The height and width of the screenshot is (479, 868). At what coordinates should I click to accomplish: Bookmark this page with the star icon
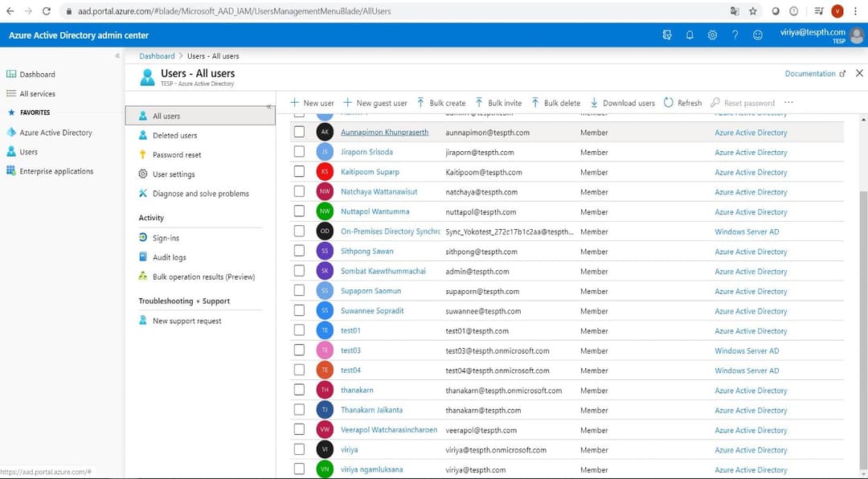(753, 11)
